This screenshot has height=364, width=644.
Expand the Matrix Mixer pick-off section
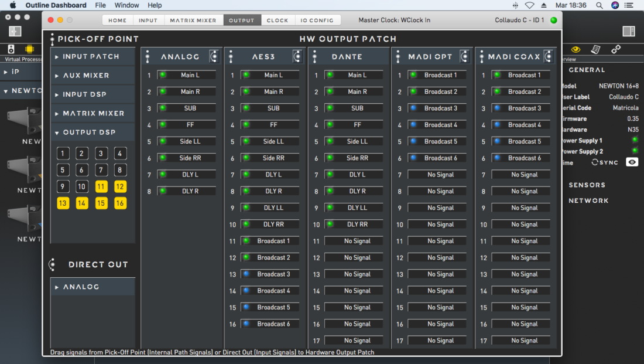click(93, 114)
